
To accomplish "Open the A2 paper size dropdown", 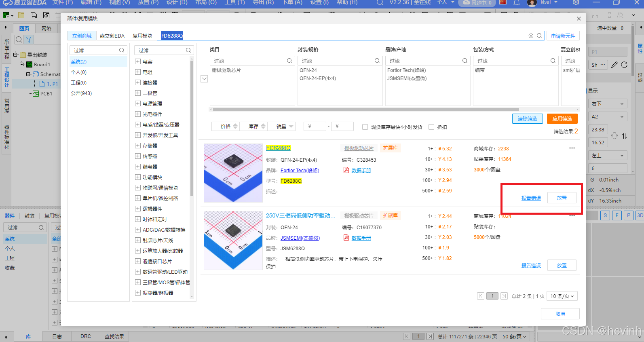I will 608,116.
